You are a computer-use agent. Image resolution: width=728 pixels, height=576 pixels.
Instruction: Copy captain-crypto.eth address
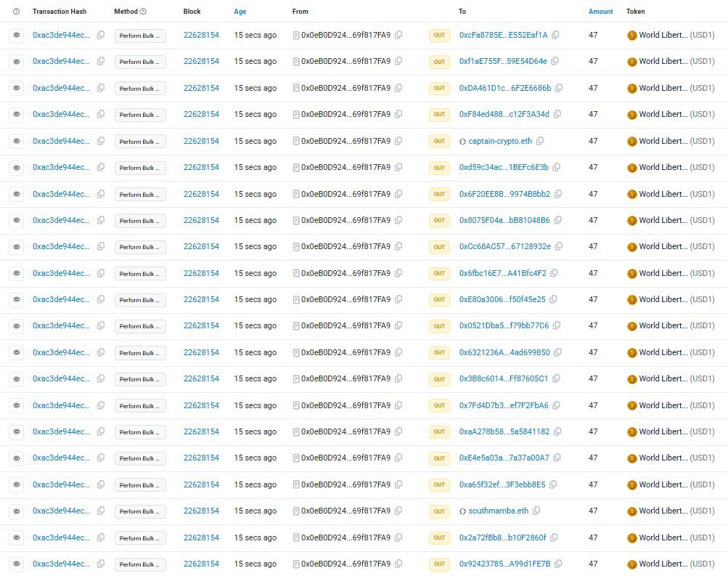click(x=540, y=141)
